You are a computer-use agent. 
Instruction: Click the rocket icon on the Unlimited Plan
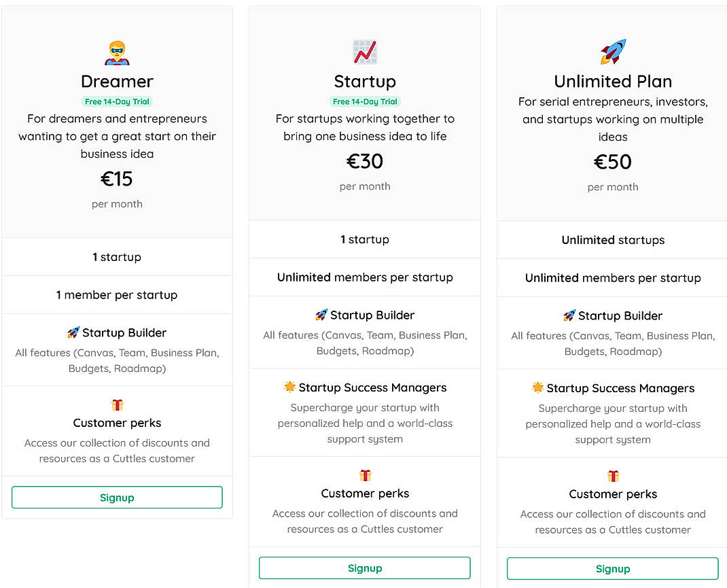[x=612, y=51]
